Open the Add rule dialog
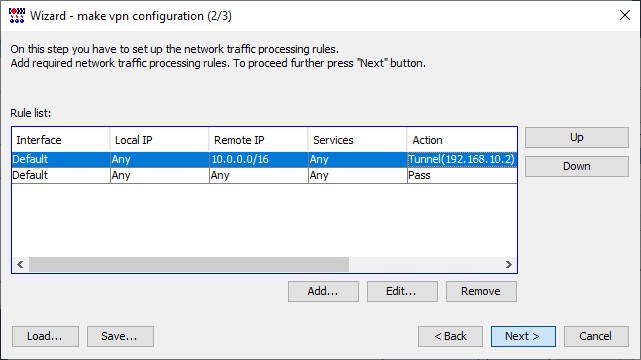The width and height of the screenshot is (641, 360). [323, 291]
